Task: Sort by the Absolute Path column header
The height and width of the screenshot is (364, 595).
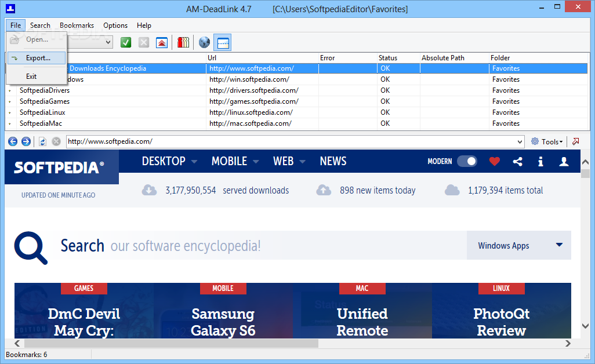Action: click(454, 57)
